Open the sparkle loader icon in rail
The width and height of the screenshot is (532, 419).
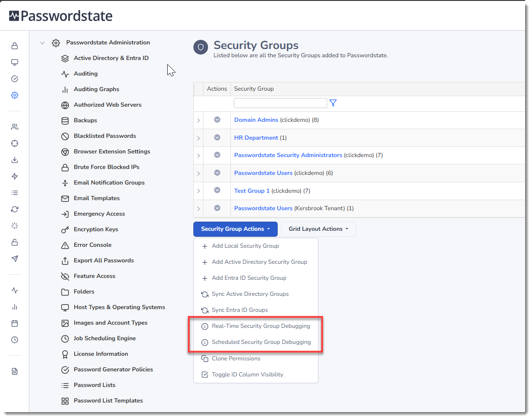pyautogui.click(x=15, y=226)
